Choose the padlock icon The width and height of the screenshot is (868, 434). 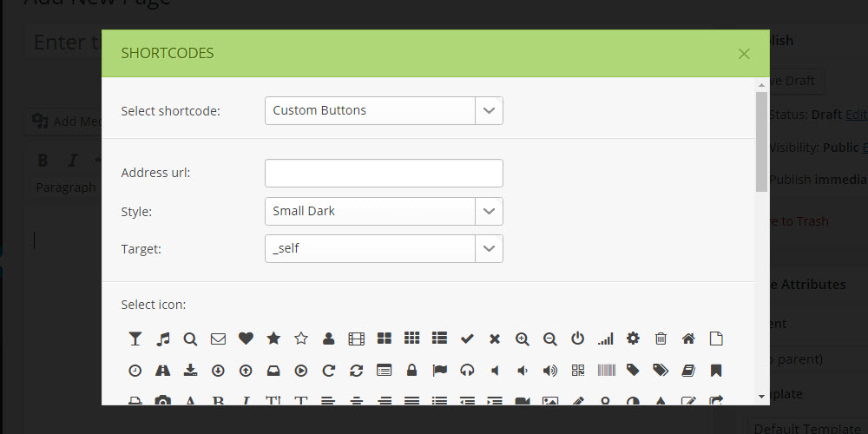click(411, 371)
